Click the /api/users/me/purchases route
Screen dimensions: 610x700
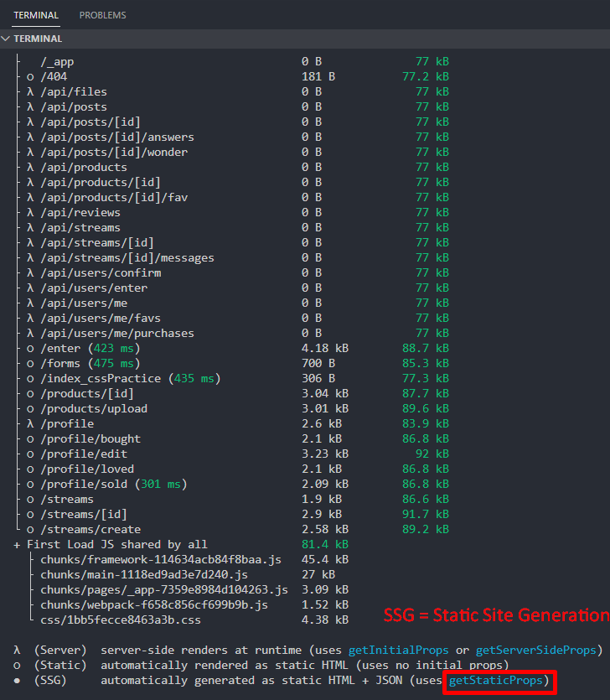(117, 334)
